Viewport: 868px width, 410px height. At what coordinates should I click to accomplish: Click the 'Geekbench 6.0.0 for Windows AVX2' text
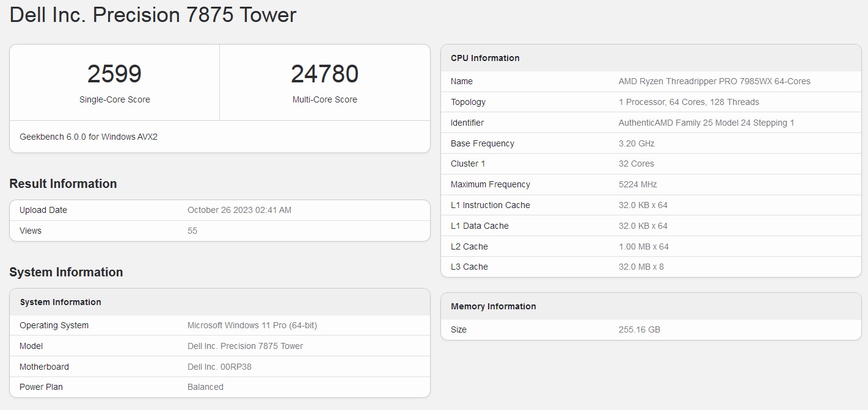coord(89,137)
